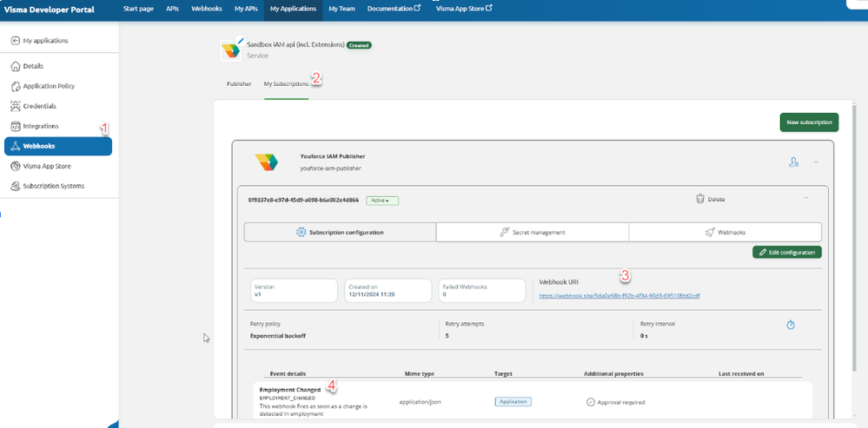Open the Active status dropdown
This screenshot has height=428, width=868.
click(x=381, y=200)
